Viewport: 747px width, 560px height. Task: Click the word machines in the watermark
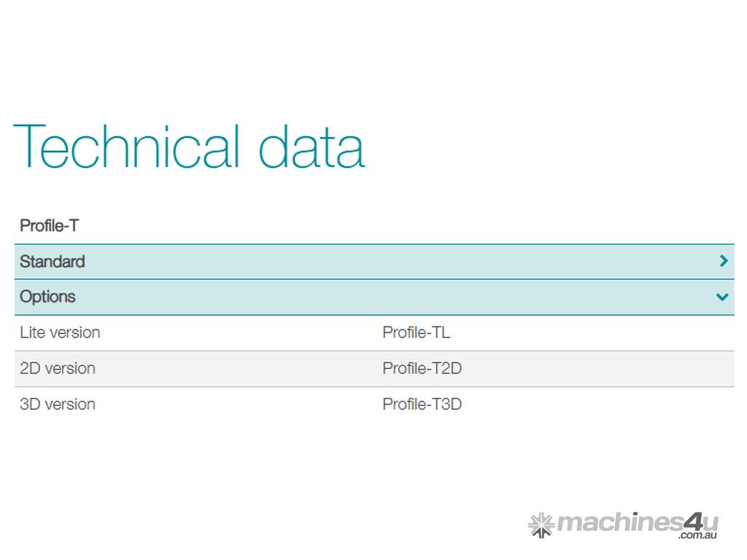click(x=620, y=523)
